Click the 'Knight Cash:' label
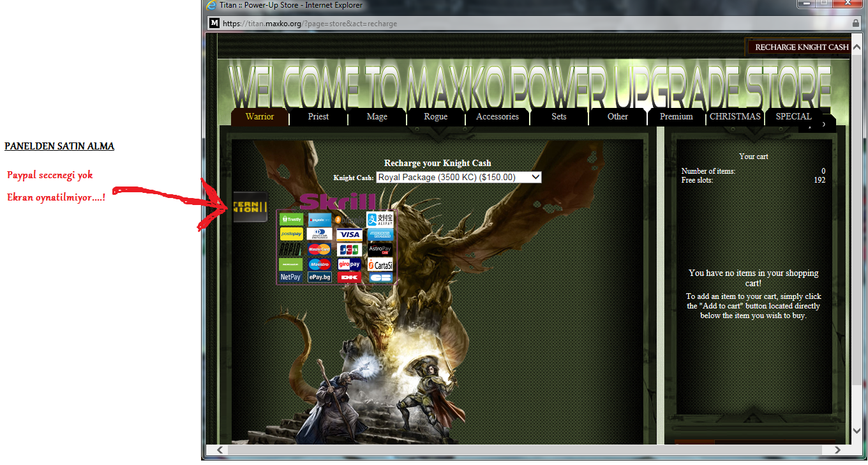The image size is (868, 465). tap(354, 178)
